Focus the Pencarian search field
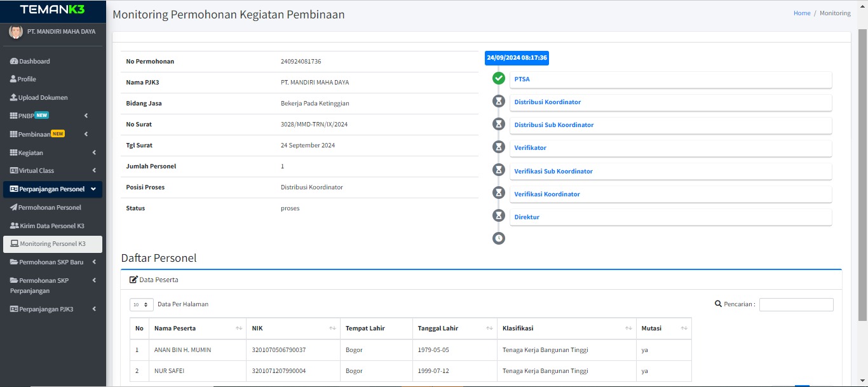Viewport: 868px width, 387px height. pyautogui.click(x=796, y=305)
